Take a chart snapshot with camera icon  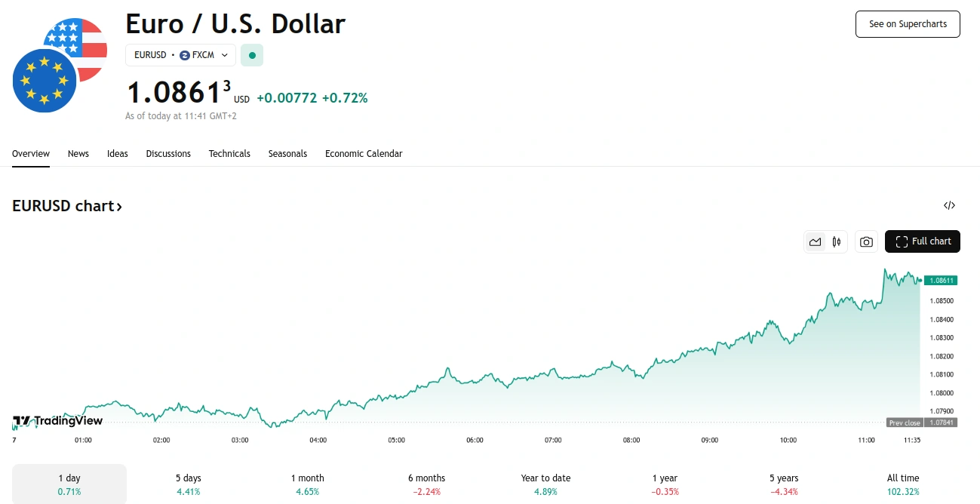[866, 241]
